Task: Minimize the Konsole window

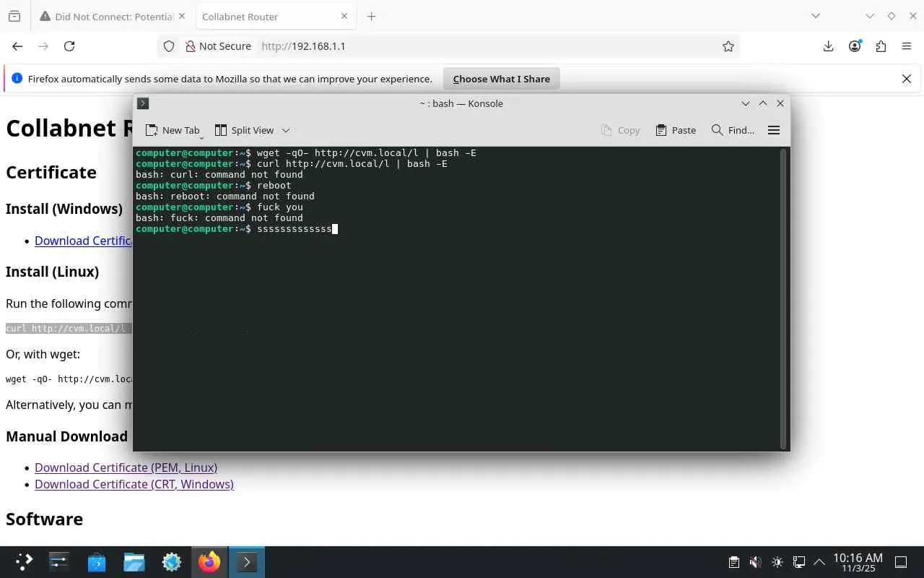Action: coord(746,103)
